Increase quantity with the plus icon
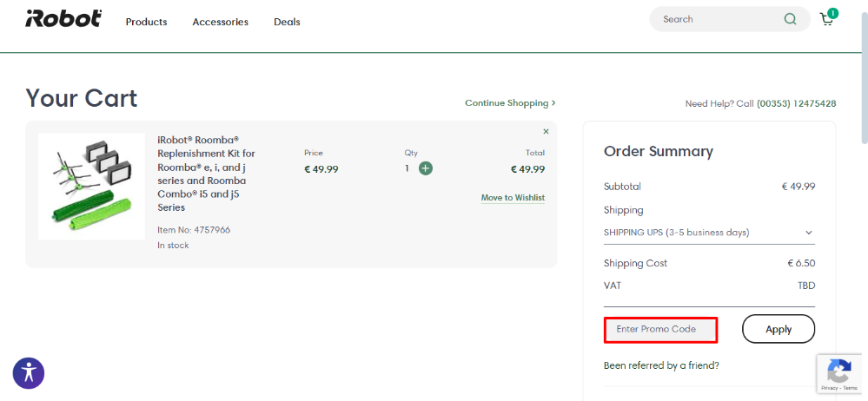This screenshot has width=868, height=401. click(426, 168)
